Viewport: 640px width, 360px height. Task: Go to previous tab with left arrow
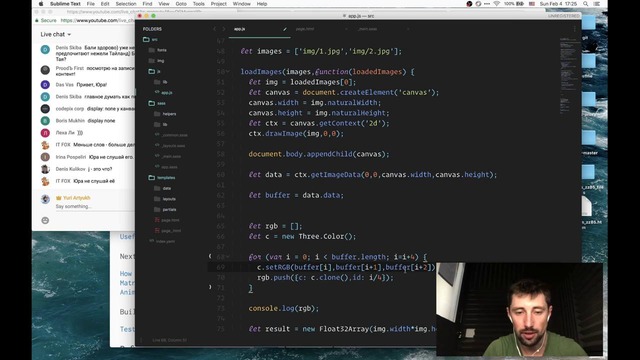tap(215, 29)
